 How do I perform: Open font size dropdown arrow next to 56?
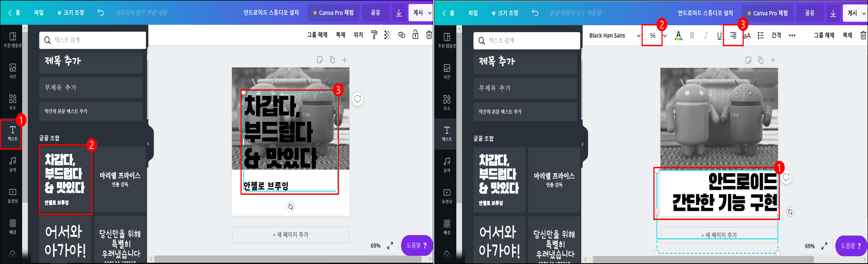tap(665, 36)
